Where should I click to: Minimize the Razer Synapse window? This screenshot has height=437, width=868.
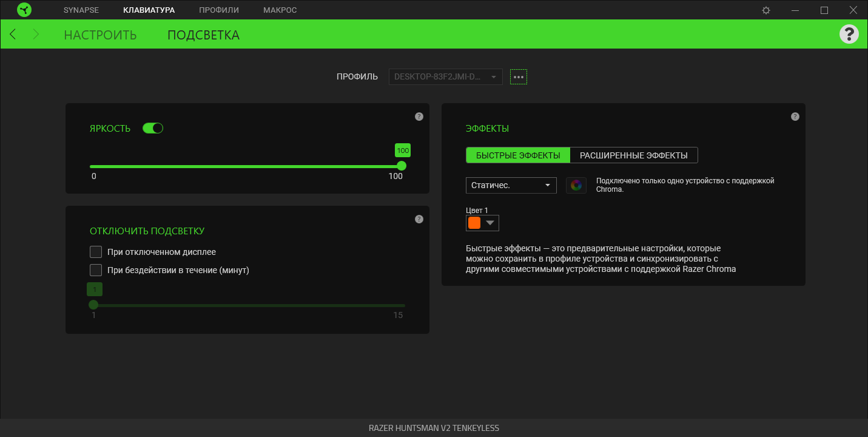[x=795, y=10]
